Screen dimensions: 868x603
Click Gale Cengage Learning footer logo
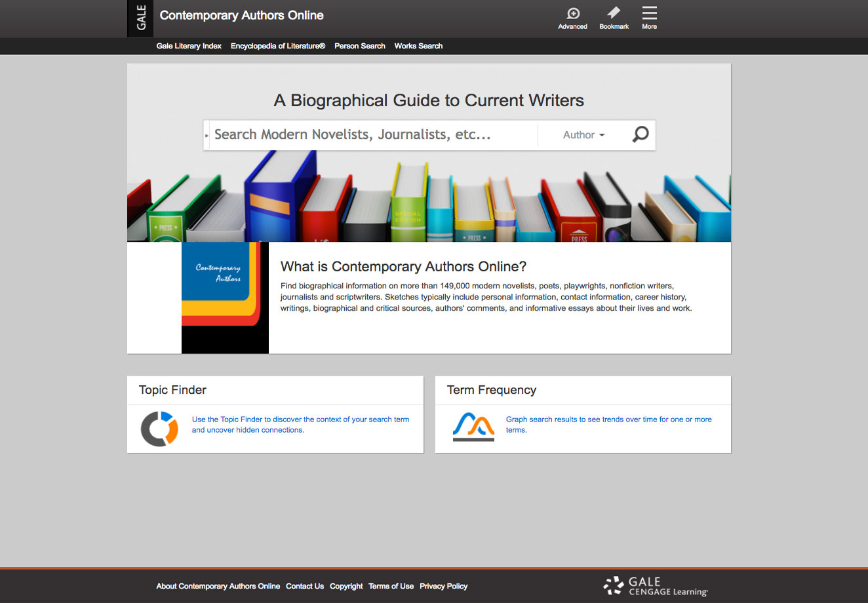pyautogui.click(x=656, y=586)
